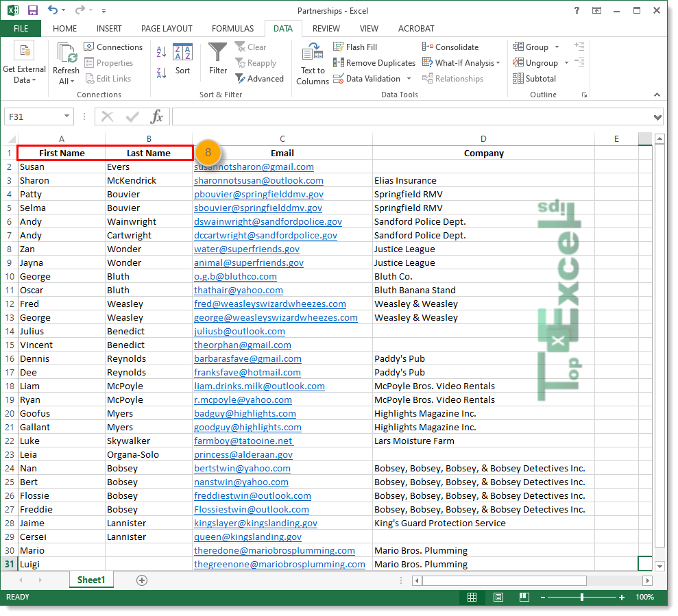Open the Undo history dropdown arrow
678x616 pixels.
(x=64, y=10)
